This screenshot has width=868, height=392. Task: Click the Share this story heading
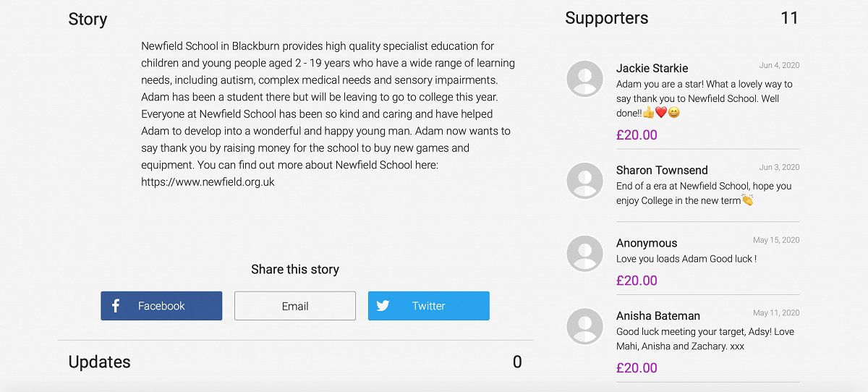(295, 269)
